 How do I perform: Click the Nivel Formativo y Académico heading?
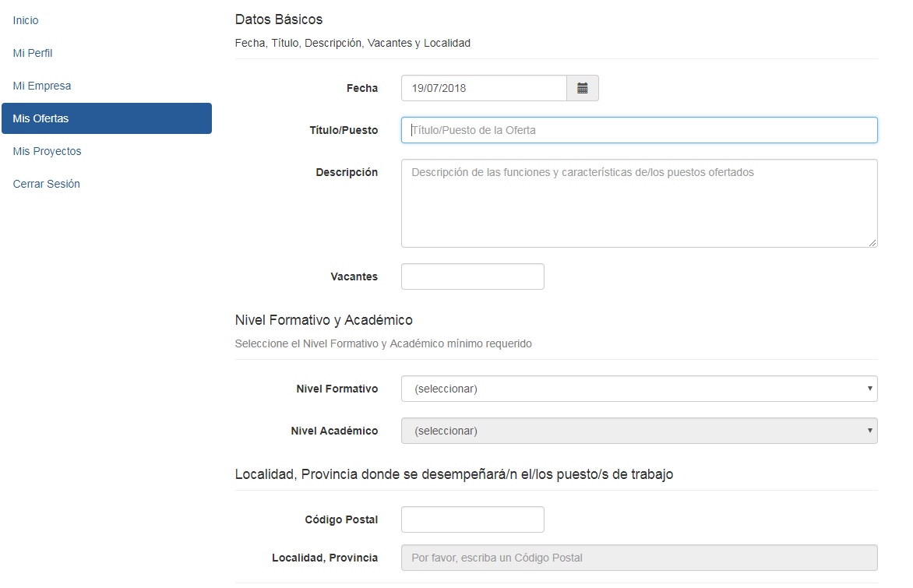click(x=324, y=320)
